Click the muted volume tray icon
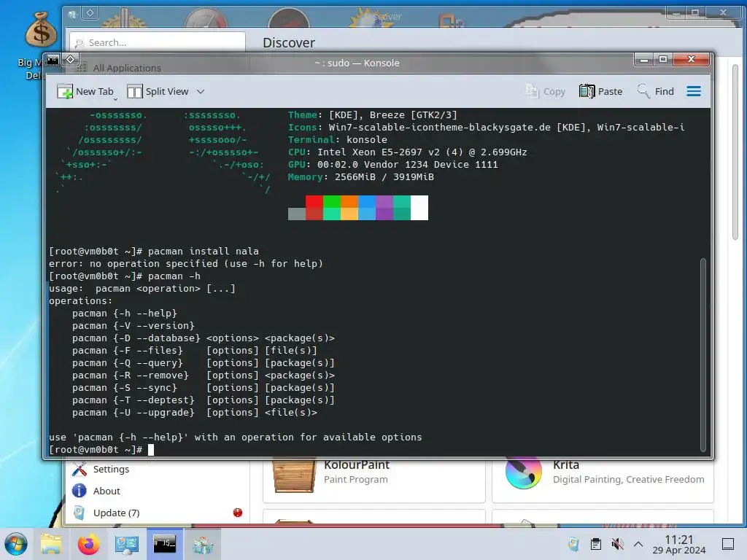 (x=617, y=544)
